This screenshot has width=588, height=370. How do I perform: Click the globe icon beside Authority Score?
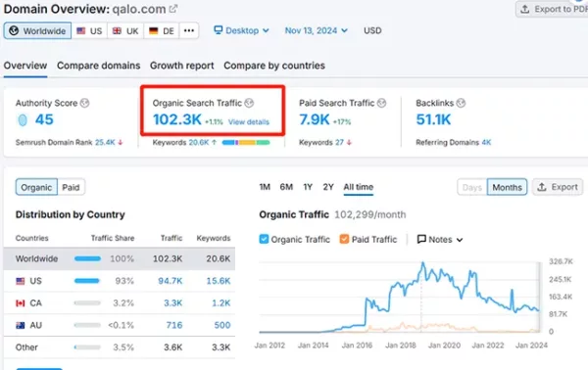(x=84, y=103)
